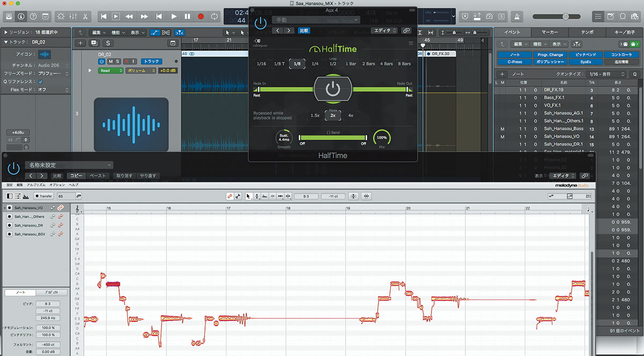Open the Library from Logic's control bar

(x=8, y=17)
